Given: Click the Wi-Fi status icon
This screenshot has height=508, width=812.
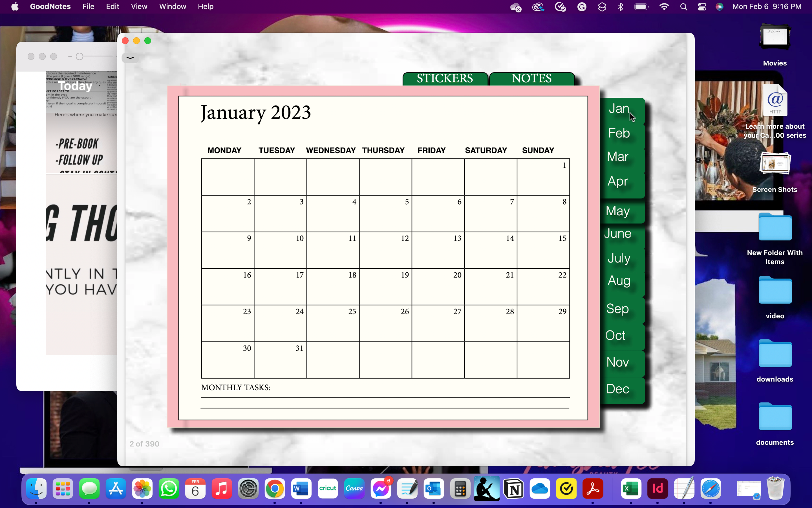Looking at the screenshot, I should [x=664, y=7].
